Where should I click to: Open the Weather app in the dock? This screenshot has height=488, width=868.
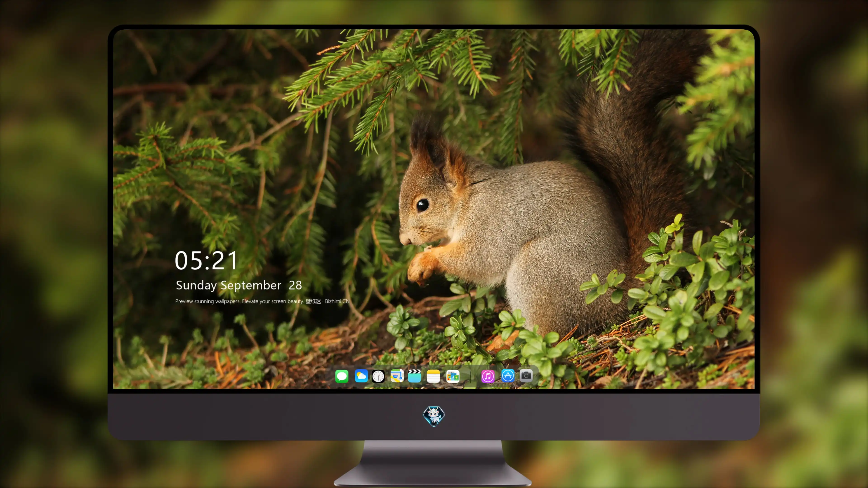point(361,376)
